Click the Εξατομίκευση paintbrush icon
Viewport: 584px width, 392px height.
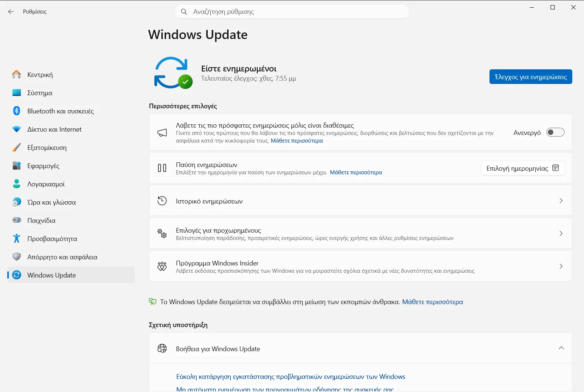click(x=16, y=147)
